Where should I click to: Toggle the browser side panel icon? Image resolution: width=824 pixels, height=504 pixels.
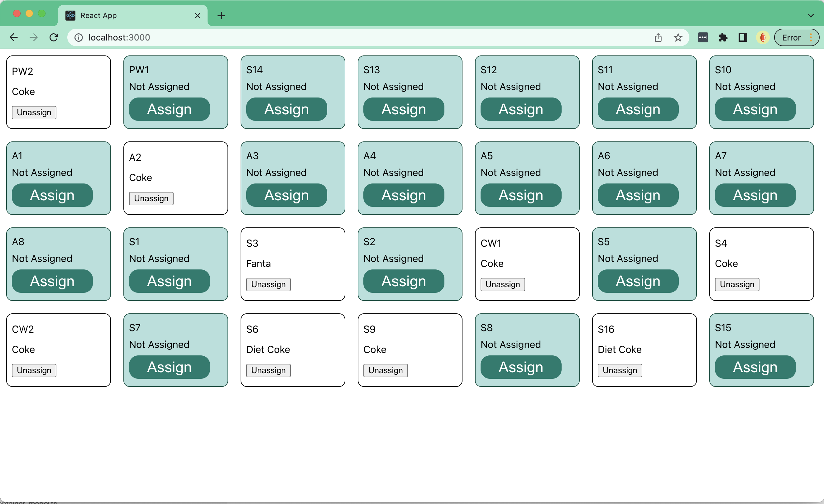[743, 37]
